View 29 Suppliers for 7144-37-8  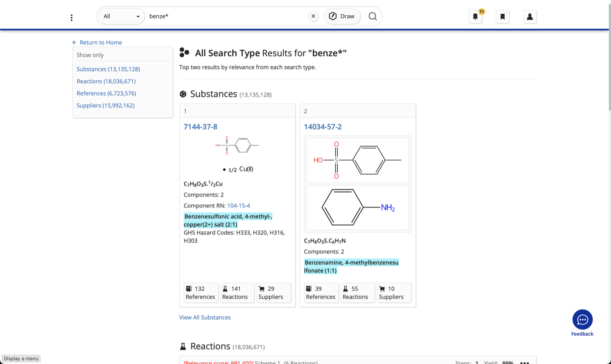274,292
